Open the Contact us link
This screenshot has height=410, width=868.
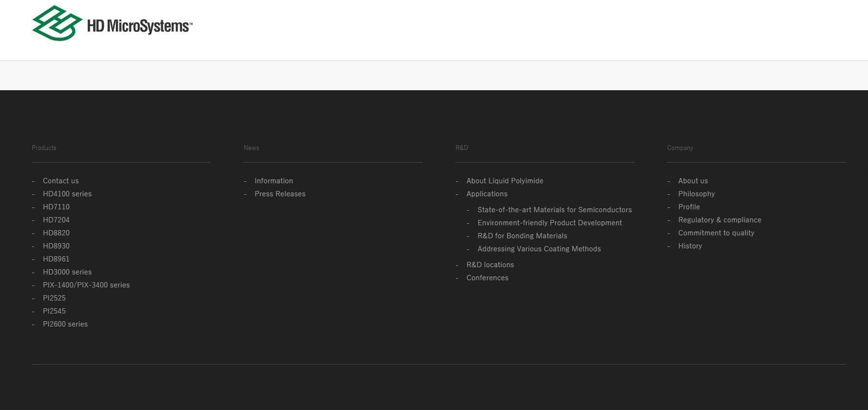[61, 181]
